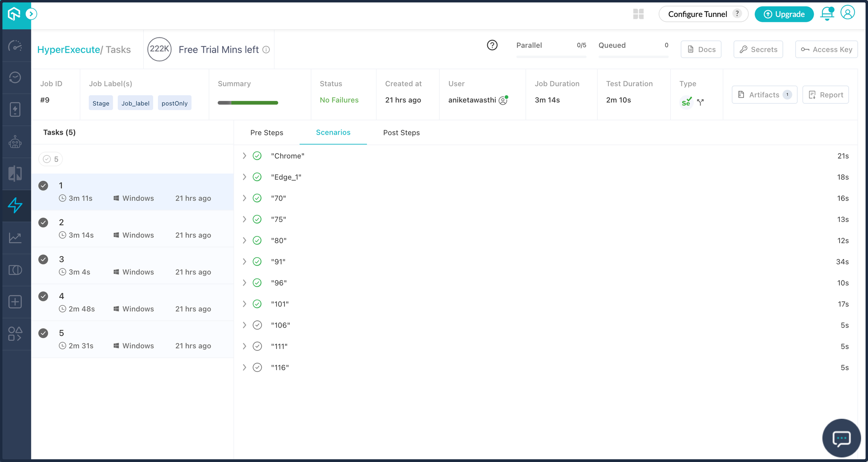This screenshot has height=462, width=868.
Task: Toggle the checkmark circle on task 3
Action: coord(43,259)
